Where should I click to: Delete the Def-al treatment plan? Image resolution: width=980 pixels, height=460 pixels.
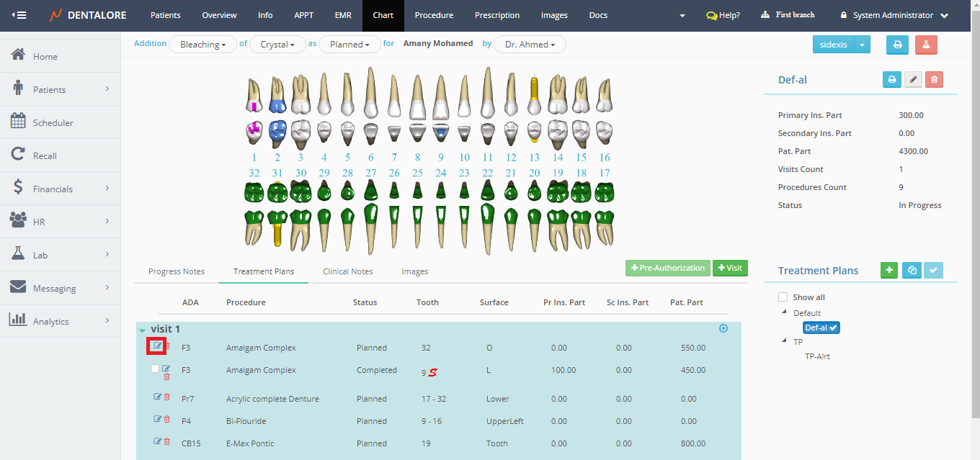click(934, 80)
